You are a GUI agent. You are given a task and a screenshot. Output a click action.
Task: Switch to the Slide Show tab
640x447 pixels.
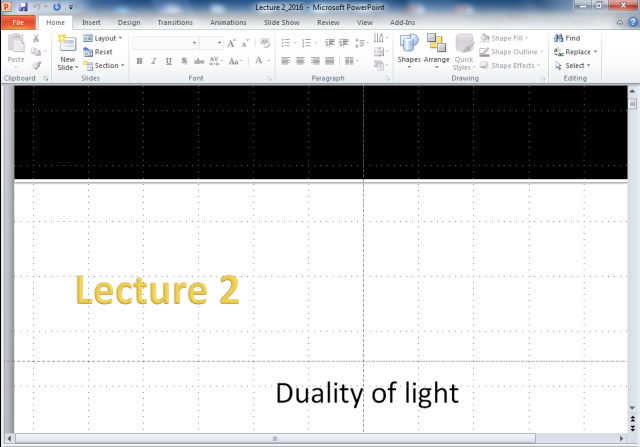(282, 22)
